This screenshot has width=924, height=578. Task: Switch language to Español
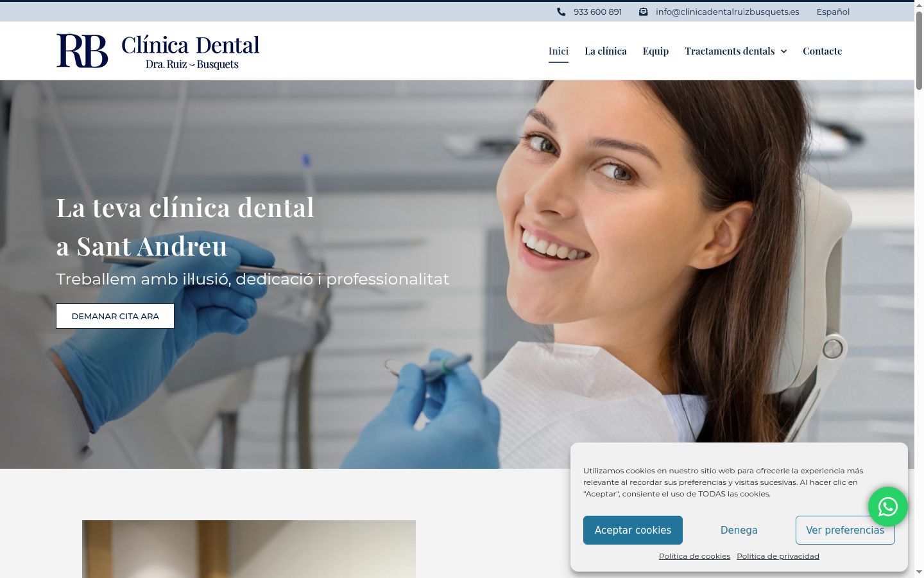(833, 12)
